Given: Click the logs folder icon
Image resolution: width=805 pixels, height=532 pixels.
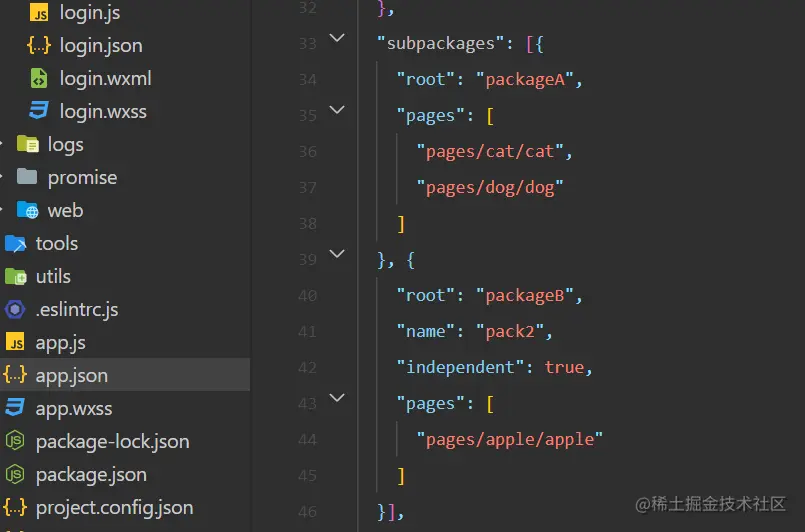Looking at the screenshot, I should point(28,144).
